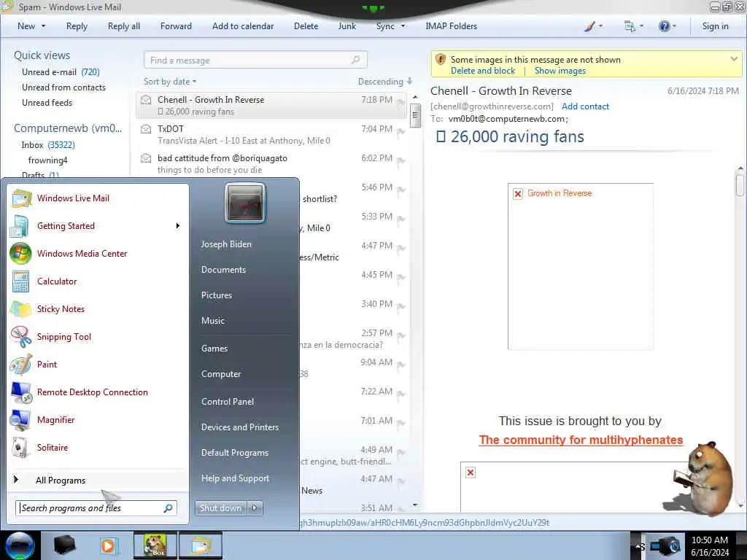747x560 pixels.
Task: Open IMAP Folders
Action: point(451,26)
